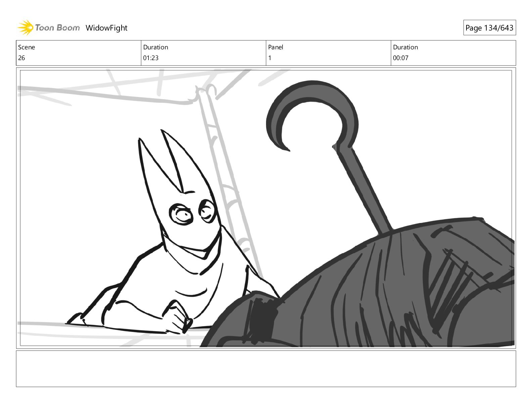Click the panel duration value '00:07'
Viewport: 532px width, 411px height.
pos(401,58)
